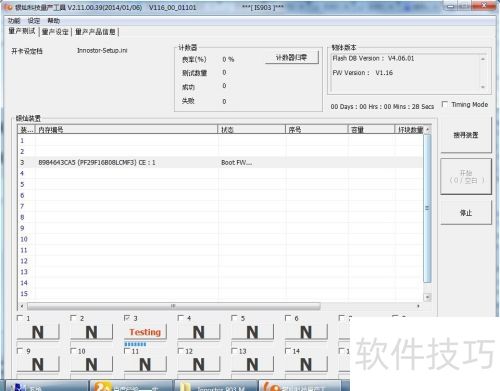Click the 状态 column header

[x=251, y=130]
